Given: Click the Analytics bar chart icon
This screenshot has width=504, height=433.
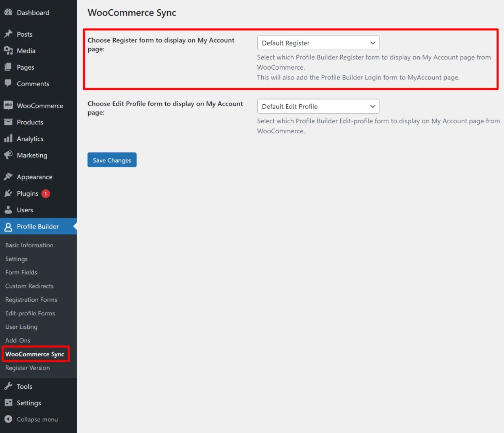Looking at the screenshot, I should pyautogui.click(x=8, y=139).
